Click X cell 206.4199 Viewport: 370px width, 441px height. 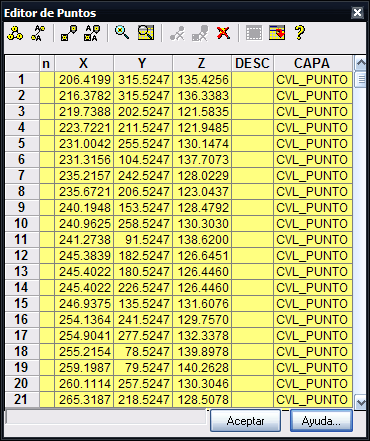(84, 79)
